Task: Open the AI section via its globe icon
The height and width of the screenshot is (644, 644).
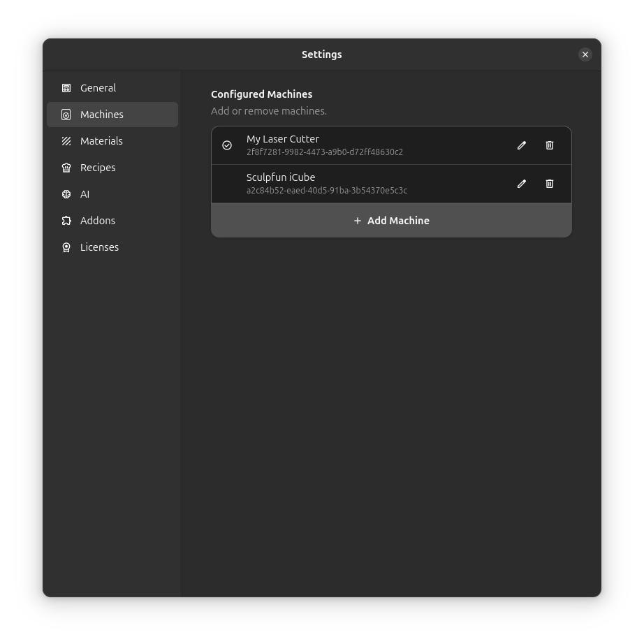Action: coord(66,194)
